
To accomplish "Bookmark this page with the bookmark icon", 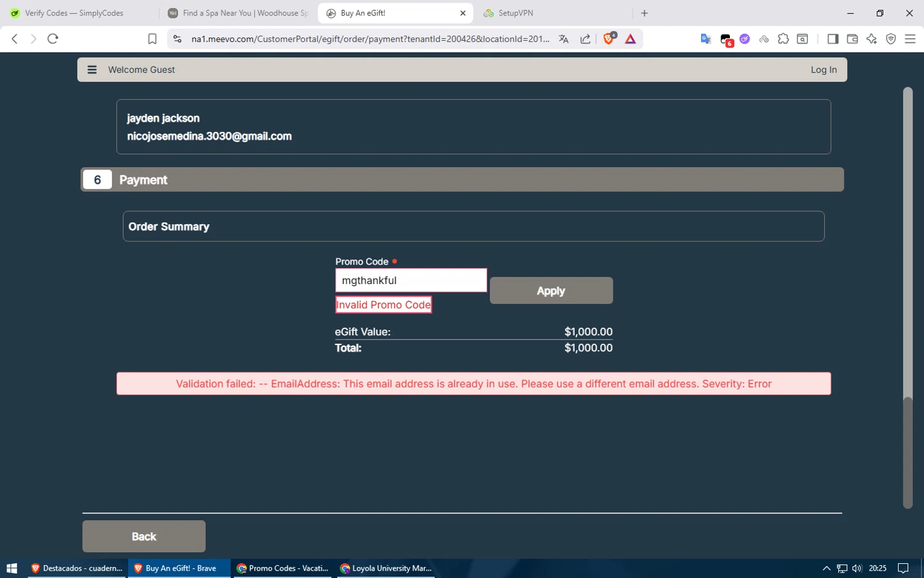I will (152, 39).
